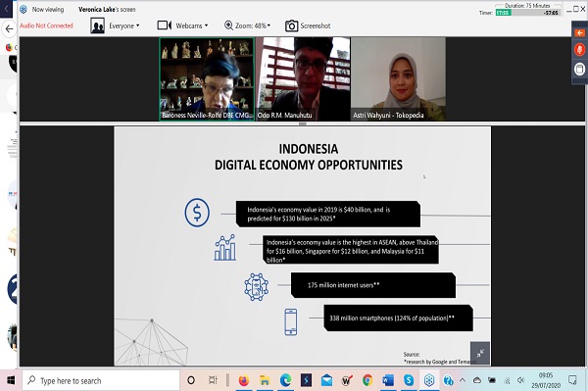Image resolution: width=588 pixels, height=391 pixels.
Task: Click the 'Audio Not Connected' link
Action: pos(46,25)
